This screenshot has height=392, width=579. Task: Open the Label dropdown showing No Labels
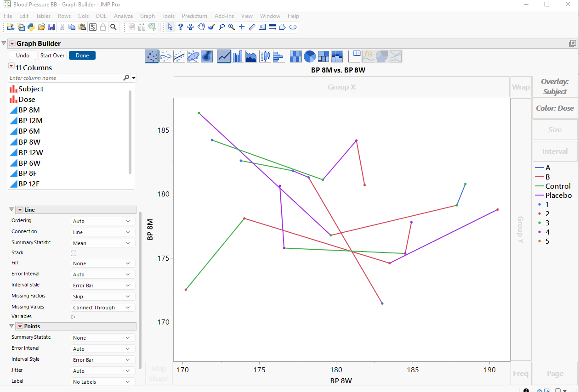pyautogui.click(x=103, y=382)
